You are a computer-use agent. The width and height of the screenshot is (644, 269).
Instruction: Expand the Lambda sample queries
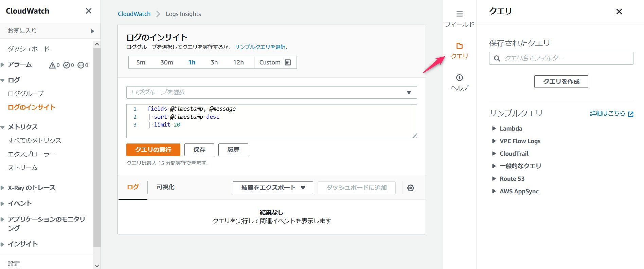511,129
